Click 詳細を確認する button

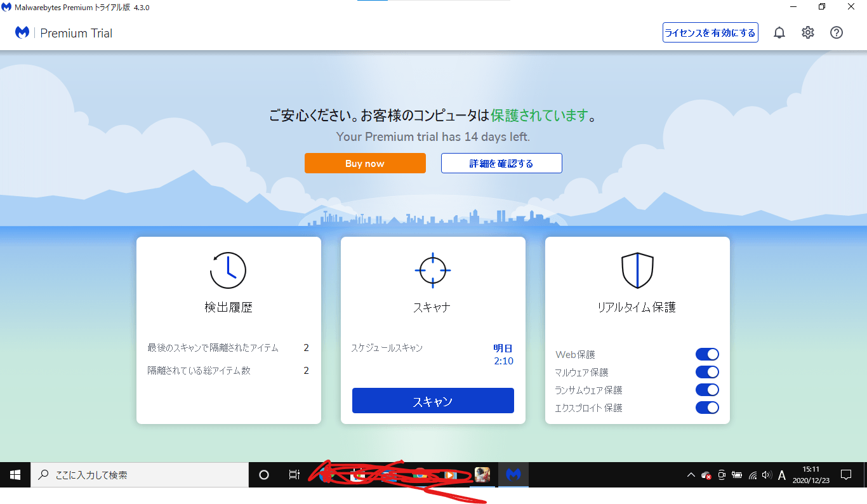tap(501, 163)
